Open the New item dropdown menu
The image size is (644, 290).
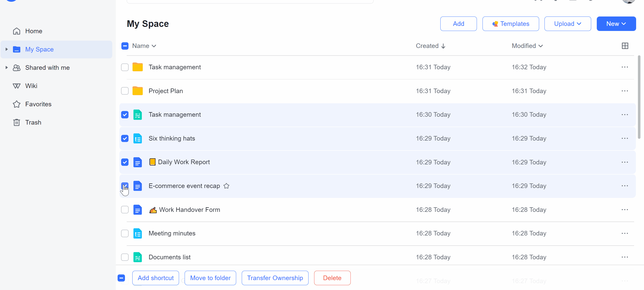616,23
